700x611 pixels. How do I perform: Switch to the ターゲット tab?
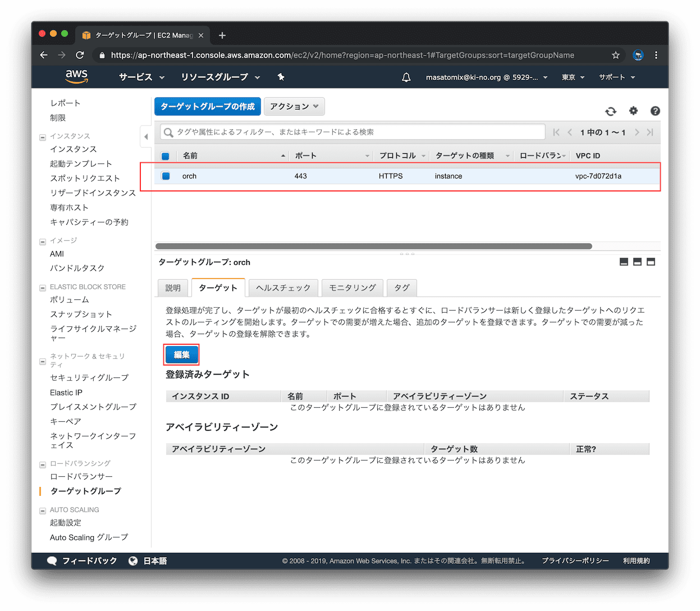[218, 288]
